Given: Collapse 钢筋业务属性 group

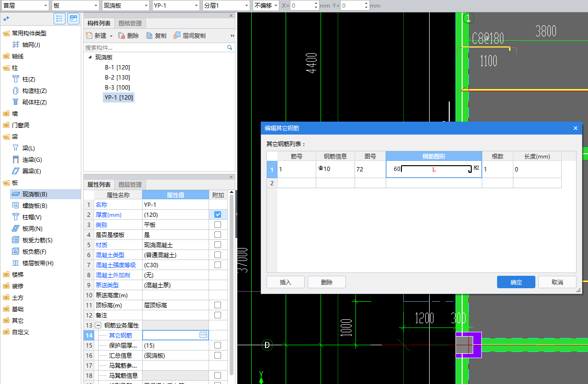Looking at the screenshot, I should point(99,325).
